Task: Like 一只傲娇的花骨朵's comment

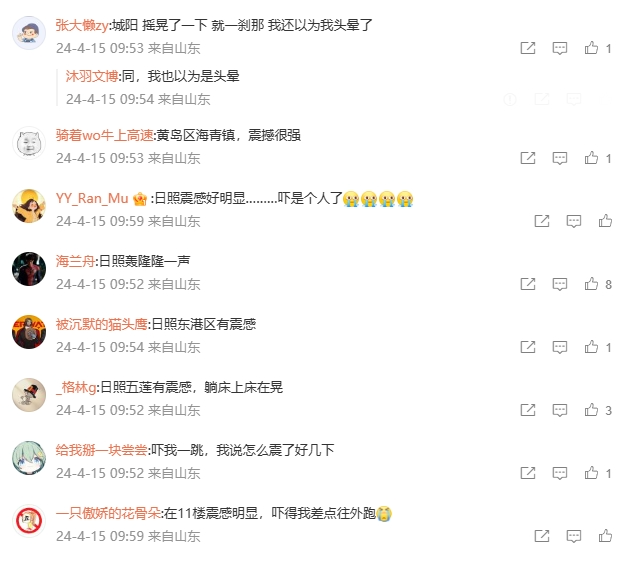Action: (605, 536)
